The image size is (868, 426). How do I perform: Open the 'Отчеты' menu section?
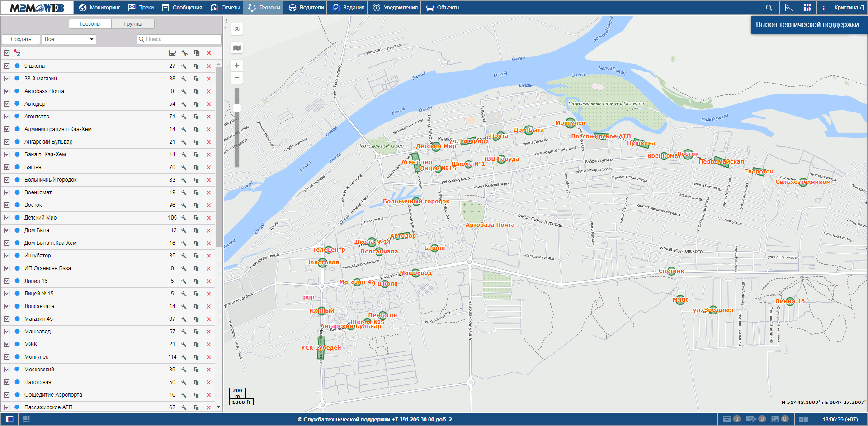[x=226, y=8]
